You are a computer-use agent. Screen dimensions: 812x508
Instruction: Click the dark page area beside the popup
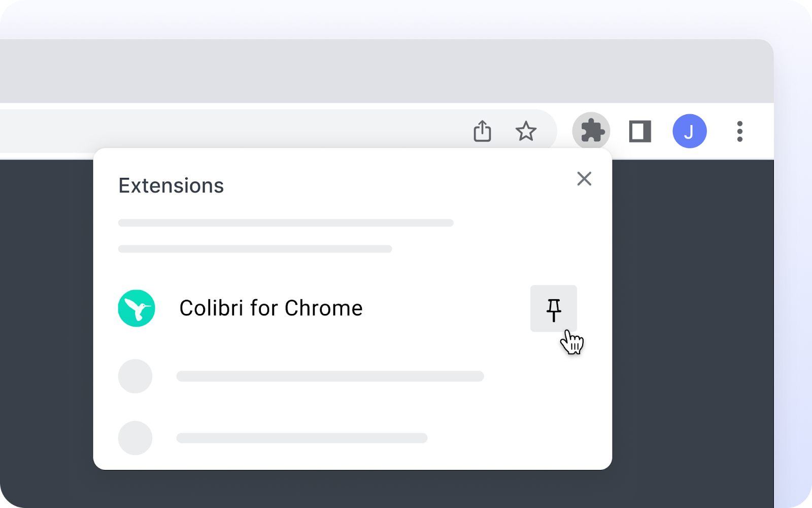[693, 315]
